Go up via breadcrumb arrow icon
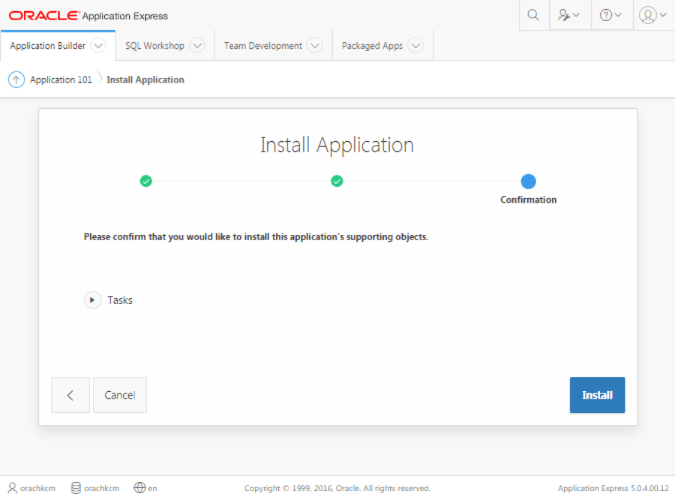Viewport: 675px width, 500px height. [x=16, y=80]
